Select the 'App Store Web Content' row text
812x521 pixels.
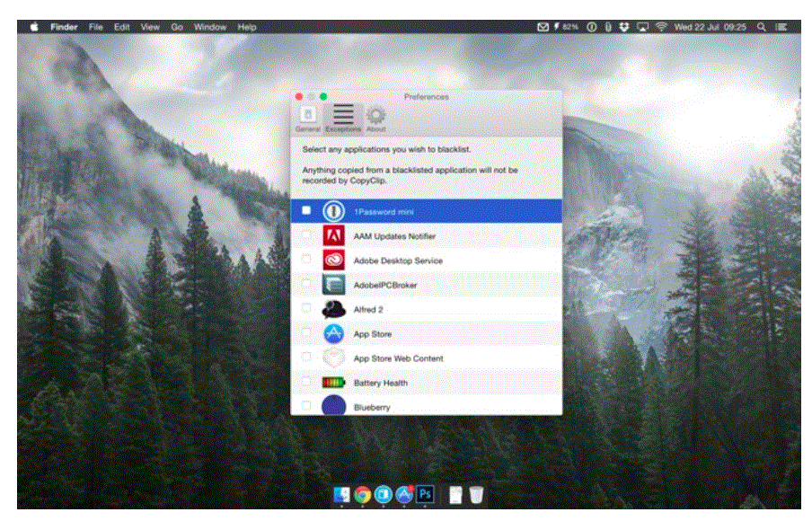398,358
